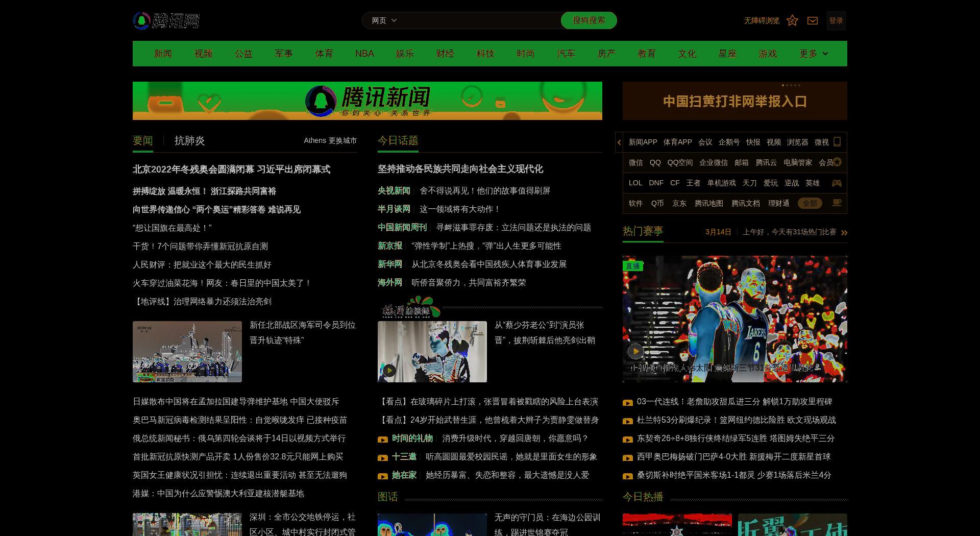Click the cup icon in the 软件 row

point(837,203)
